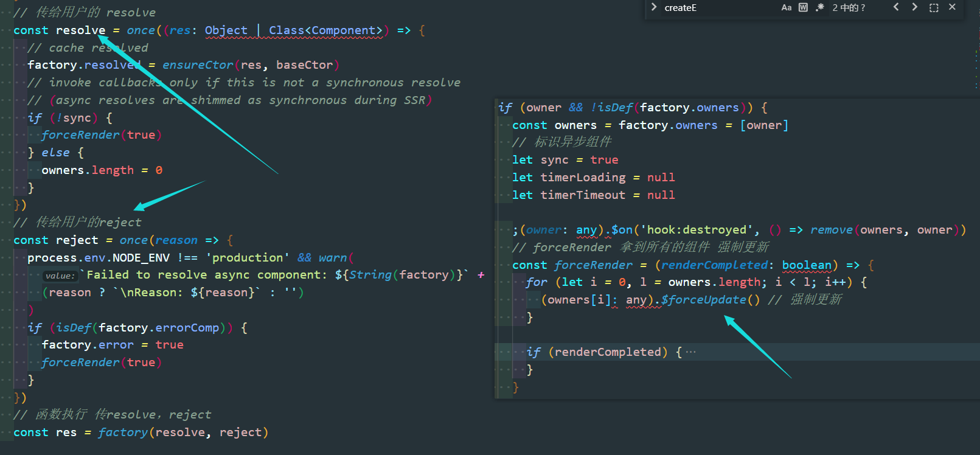The width and height of the screenshot is (980, 455).
Task: Click 'let sync = true' line
Action: point(565,160)
